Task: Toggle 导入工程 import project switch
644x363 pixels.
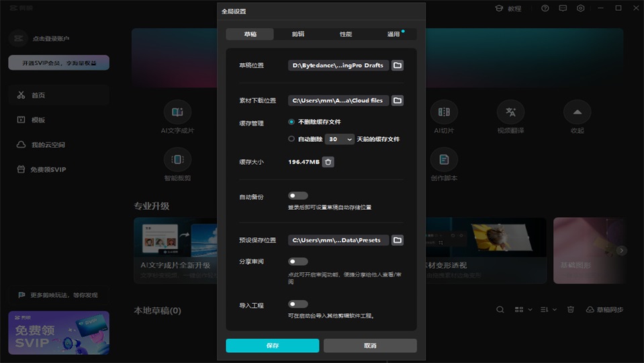Action: 297,305
